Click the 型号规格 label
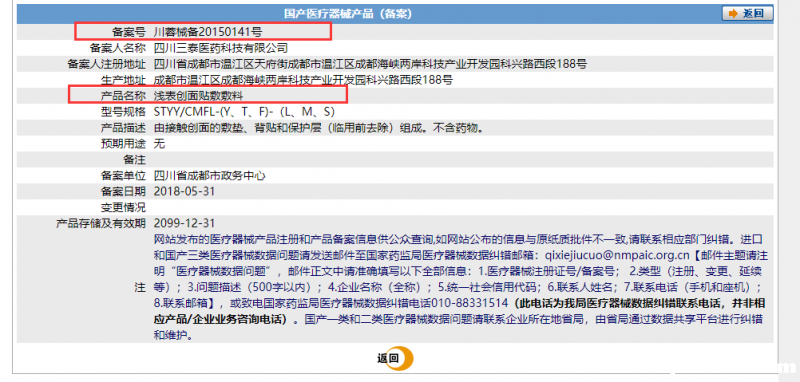 123,112
